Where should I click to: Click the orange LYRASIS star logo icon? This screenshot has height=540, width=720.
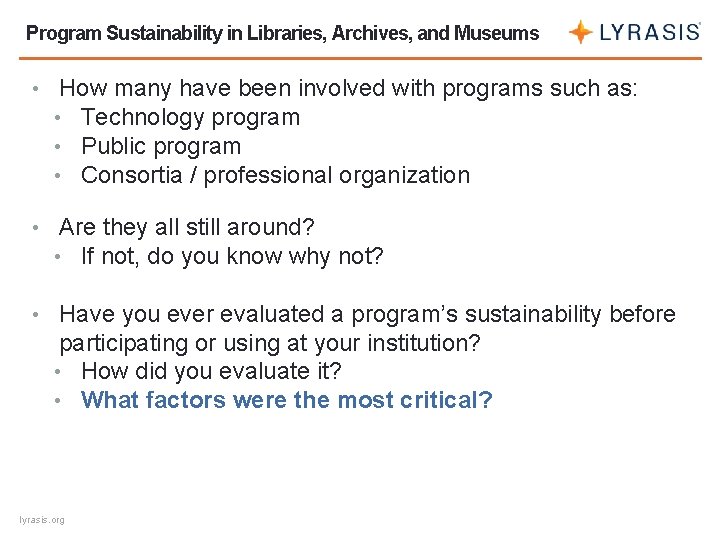(580, 32)
